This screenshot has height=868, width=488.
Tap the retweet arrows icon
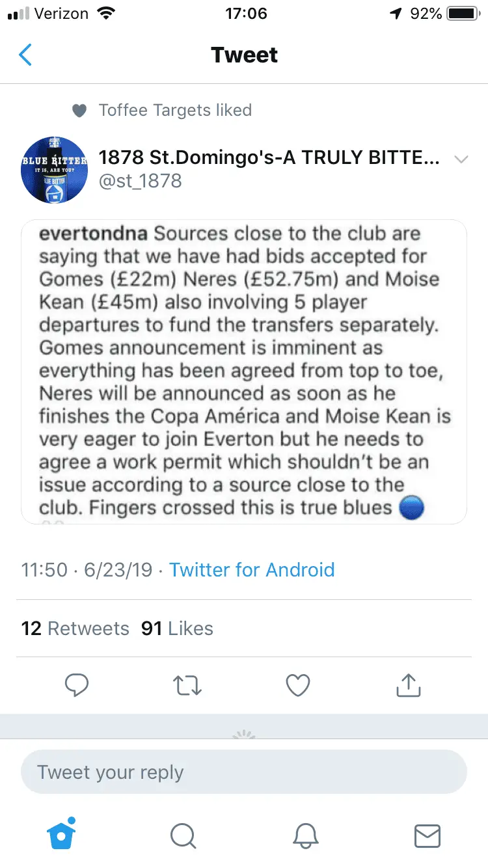(x=187, y=685)
